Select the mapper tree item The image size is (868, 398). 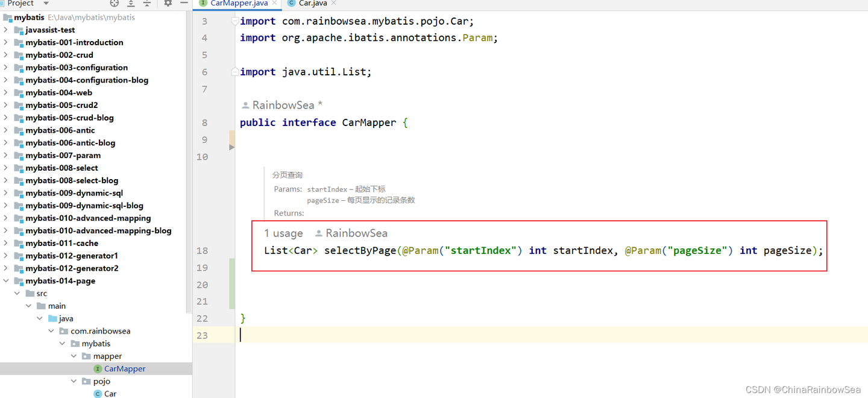click(x=107, y=356)
